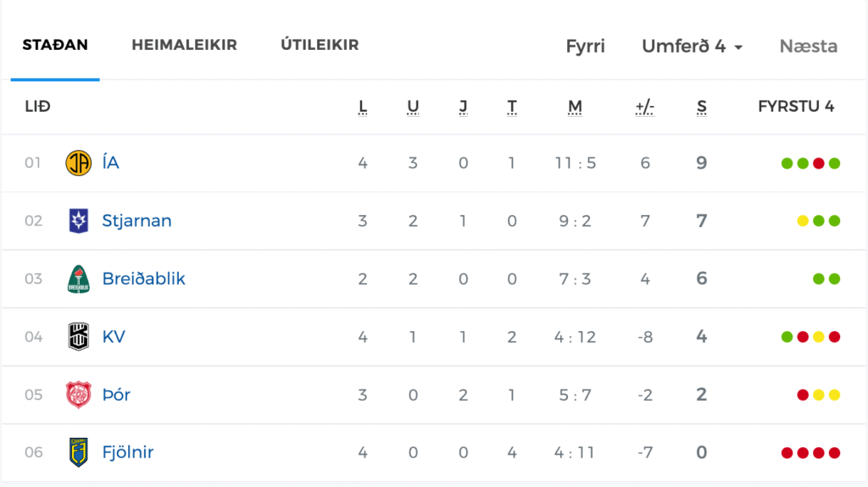
Task: Go to previous round with Fyrri
Action: (x=585, y=46)
